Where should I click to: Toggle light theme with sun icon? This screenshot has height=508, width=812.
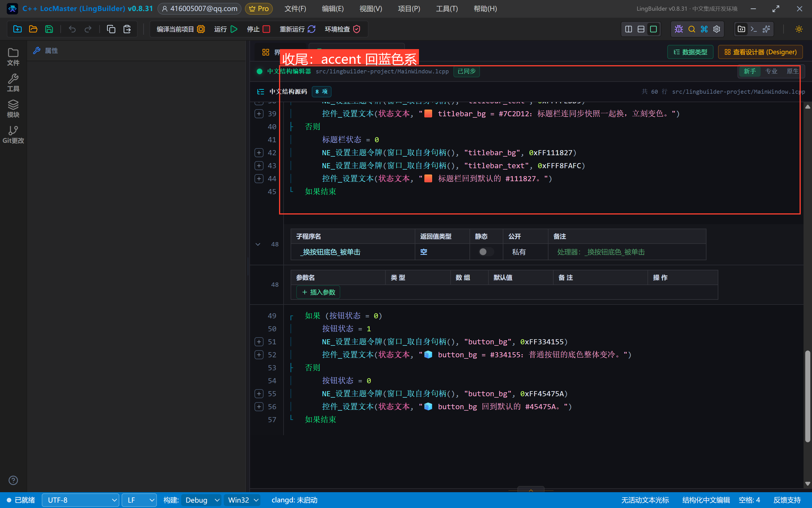tap(799, 29)
